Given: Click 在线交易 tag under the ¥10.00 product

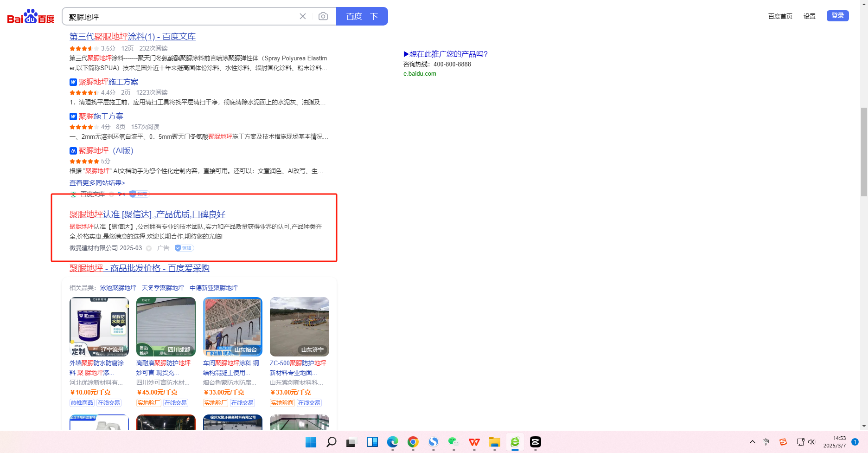Looking at the screenshot, I should [x=109, y=403].
